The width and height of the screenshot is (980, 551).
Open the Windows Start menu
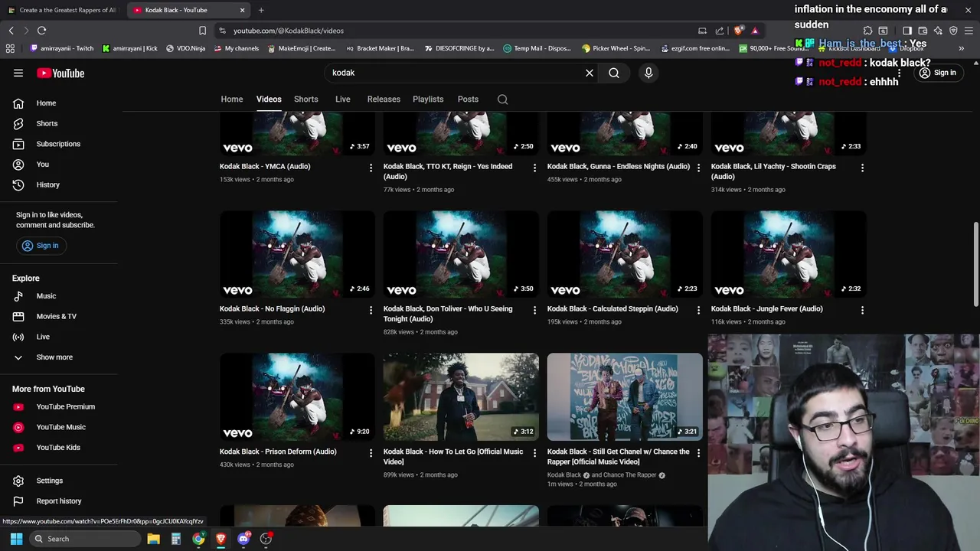pyautogui.click(x=16, y=539)
